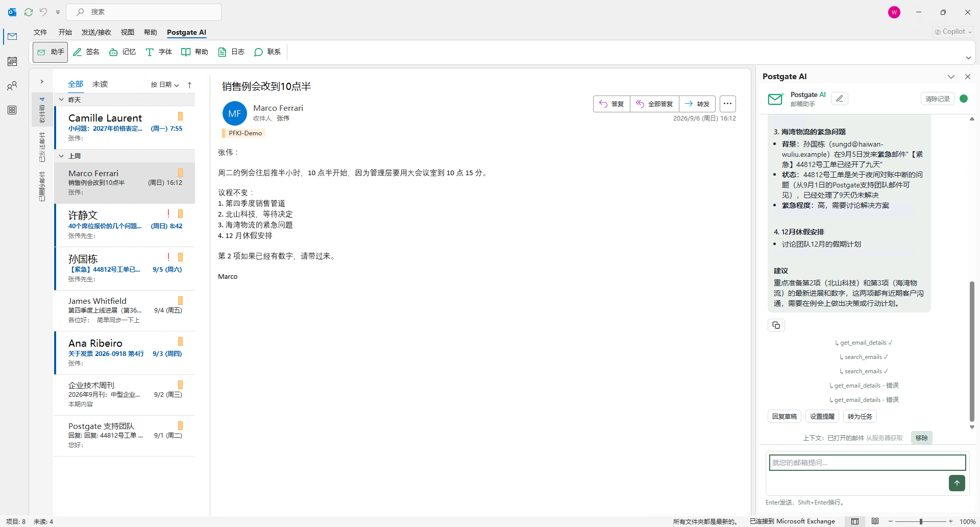Click the 字体 font toolbar button
This screenshot has height=527, width=980.
click(159, 52)
